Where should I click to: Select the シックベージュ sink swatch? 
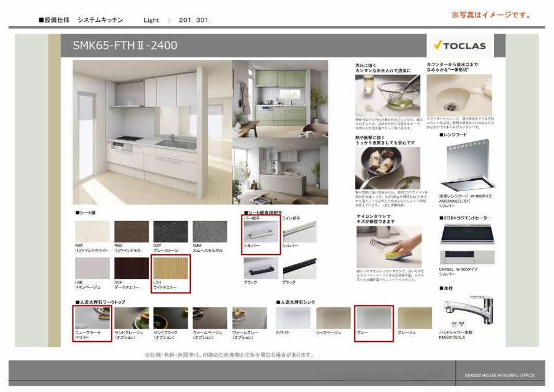(334, 318)
